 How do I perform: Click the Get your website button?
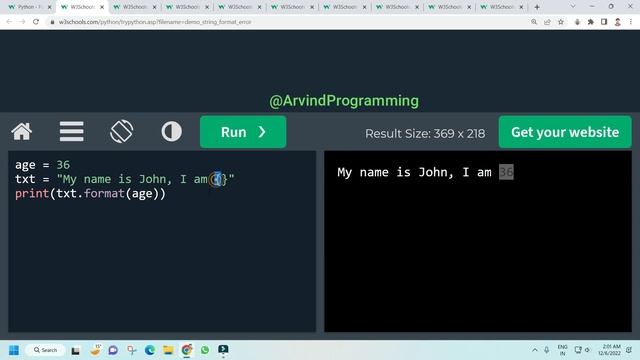(565, 132)
